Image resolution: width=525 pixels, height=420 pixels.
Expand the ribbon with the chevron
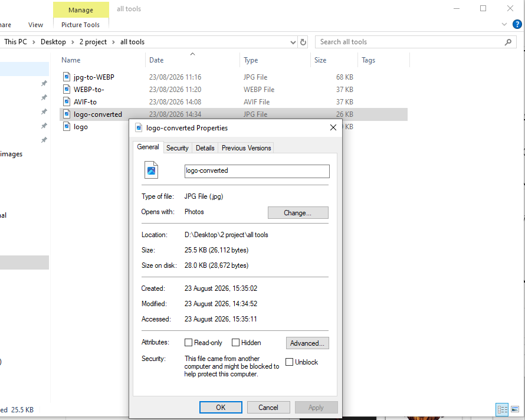[504, 24]
